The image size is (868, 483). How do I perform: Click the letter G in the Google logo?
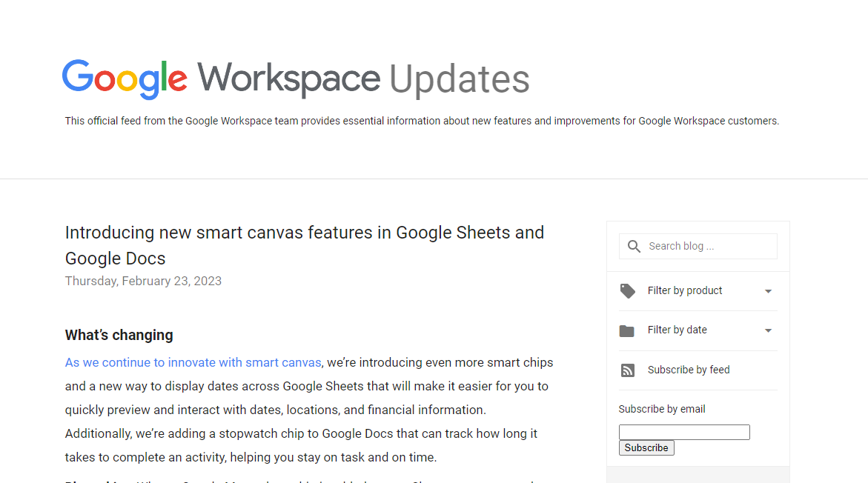coord(74,78)
